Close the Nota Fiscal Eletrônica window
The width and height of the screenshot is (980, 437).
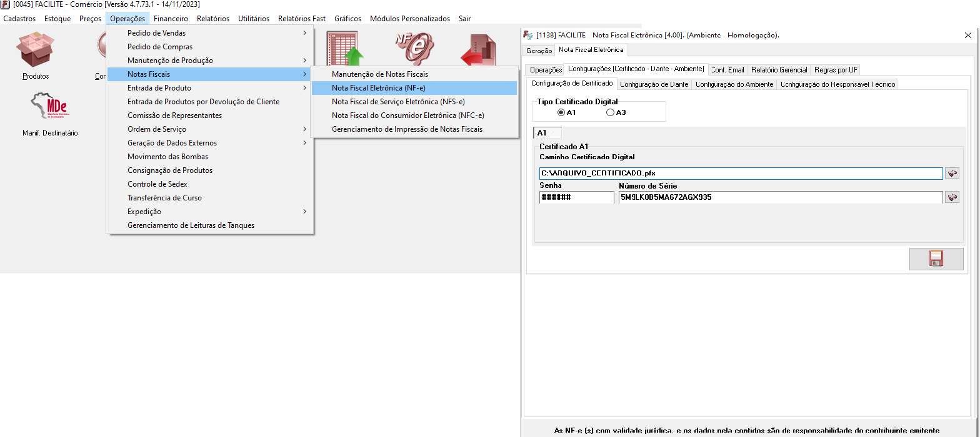point(968,36)
